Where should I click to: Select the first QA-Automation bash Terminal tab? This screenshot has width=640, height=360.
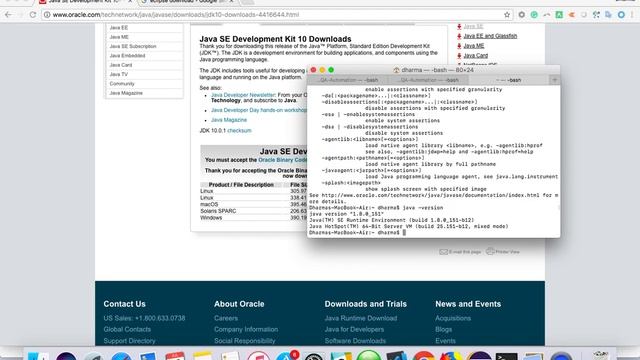[348, 80]
